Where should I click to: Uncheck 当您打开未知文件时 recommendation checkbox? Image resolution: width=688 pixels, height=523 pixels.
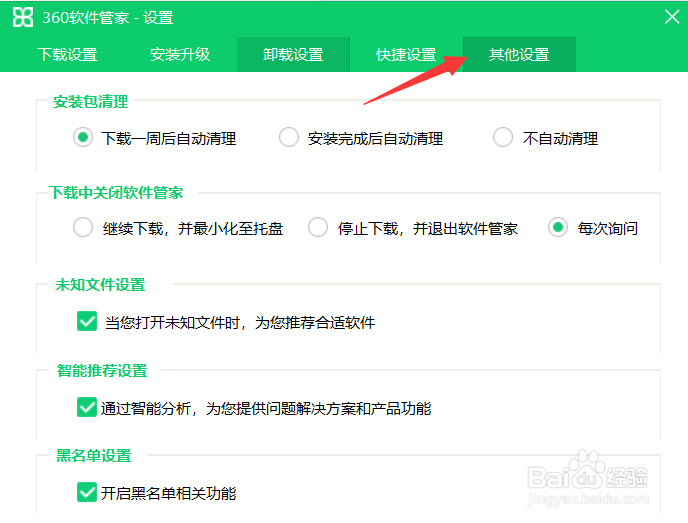pos(87,321)
